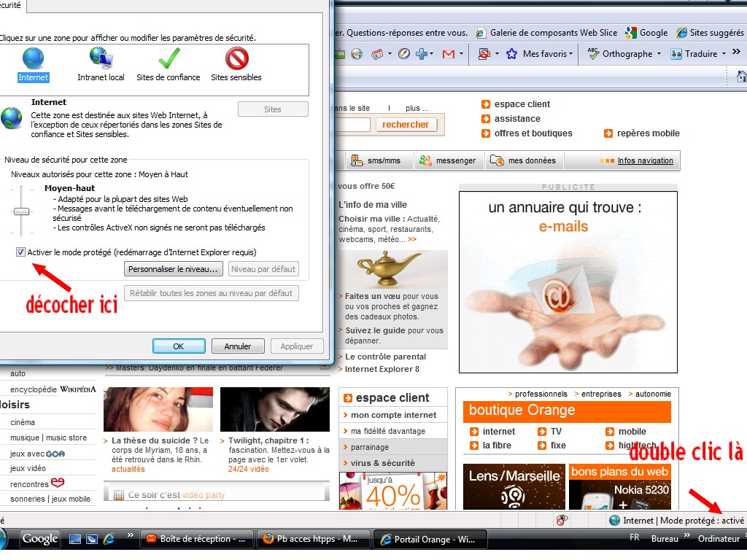
Task: Choose the Sites de confiance zone
Action: pyautogui.click(x=169, y=58)
